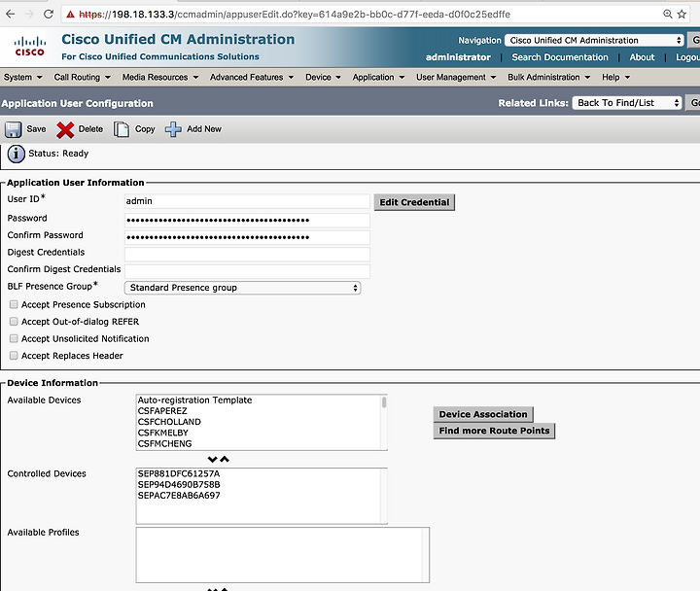Enable Accept Presence Subscription checkbox

14,304
